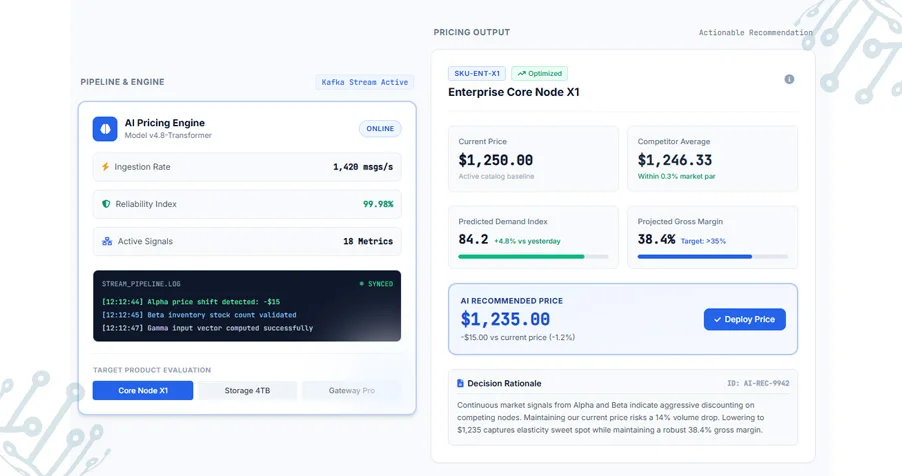
Task: Click the 1,420 msgs/s ingestion value
Action: tap(363, 167)
